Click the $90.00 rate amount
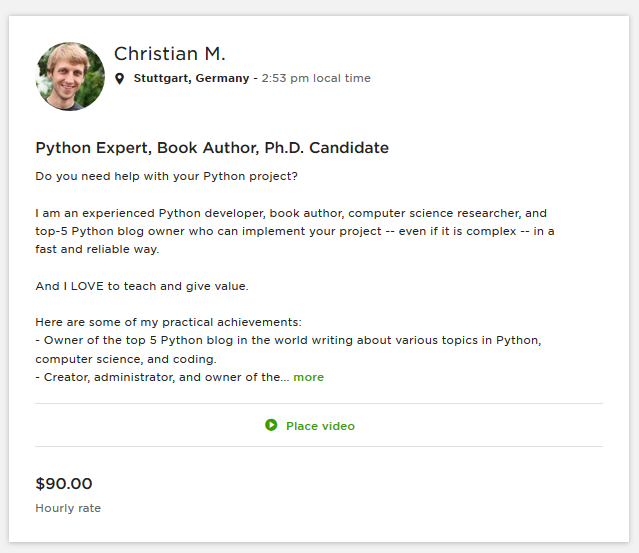The height and width of the screenshot is (553, 639). (64, 484)
